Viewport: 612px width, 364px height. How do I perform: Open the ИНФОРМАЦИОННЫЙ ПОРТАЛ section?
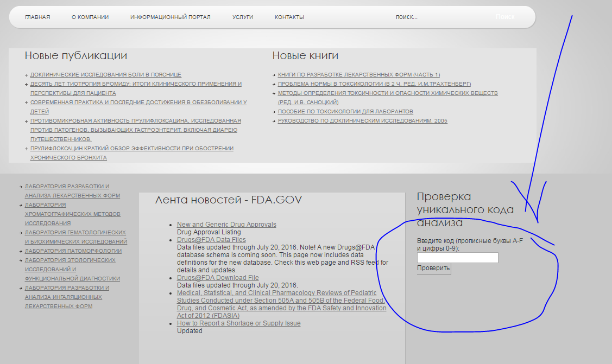coord(169,17)
